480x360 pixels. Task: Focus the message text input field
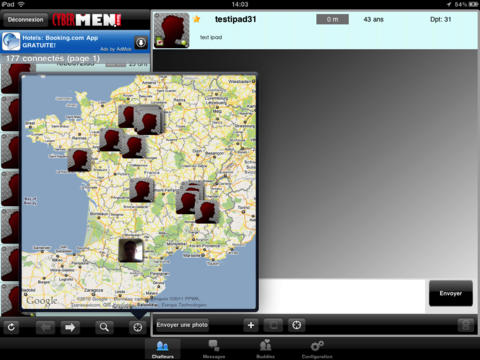(342, 296)
